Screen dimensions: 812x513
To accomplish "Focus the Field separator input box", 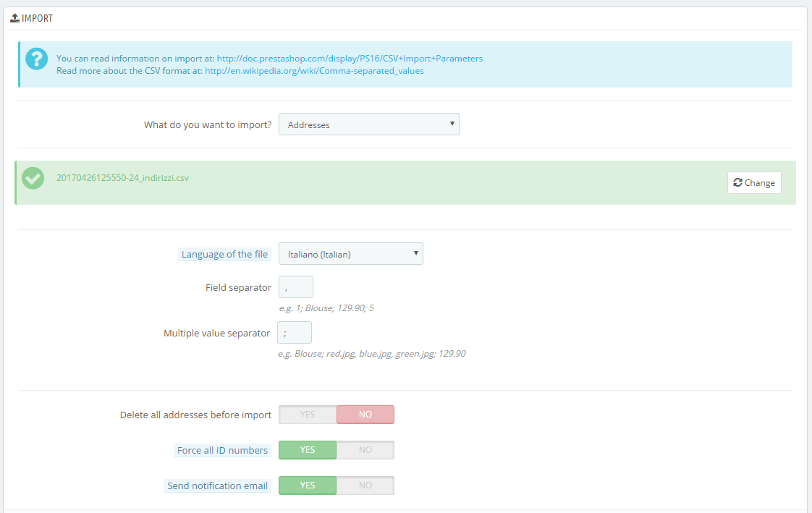I will click(296, 287).
